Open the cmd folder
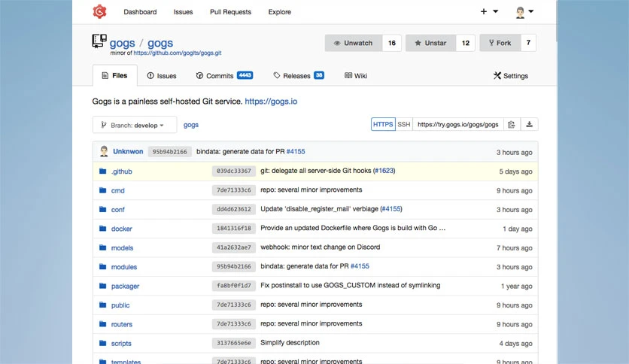The height and width of the screenshot is (364, 629). pyautogui.click(x=117, y=190)
